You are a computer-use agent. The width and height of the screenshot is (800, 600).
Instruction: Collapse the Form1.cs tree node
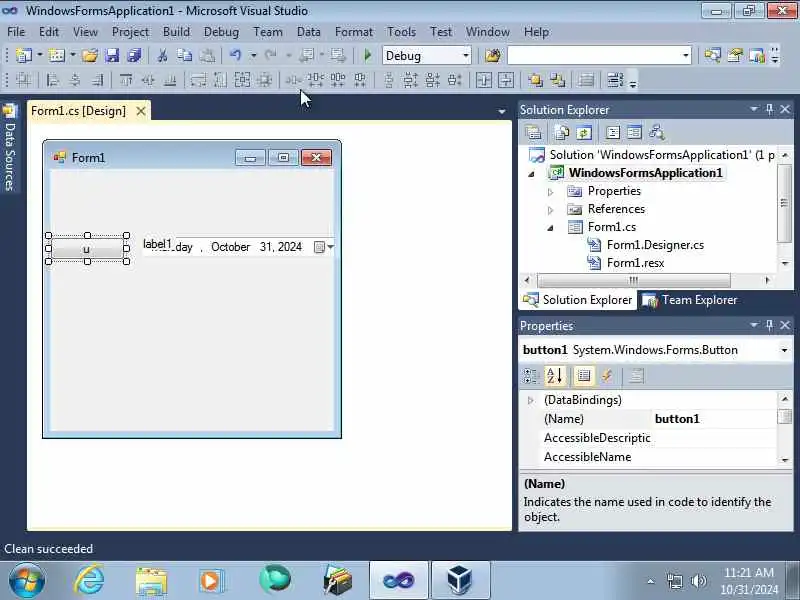pyautogui.click(x=550, y=228)
